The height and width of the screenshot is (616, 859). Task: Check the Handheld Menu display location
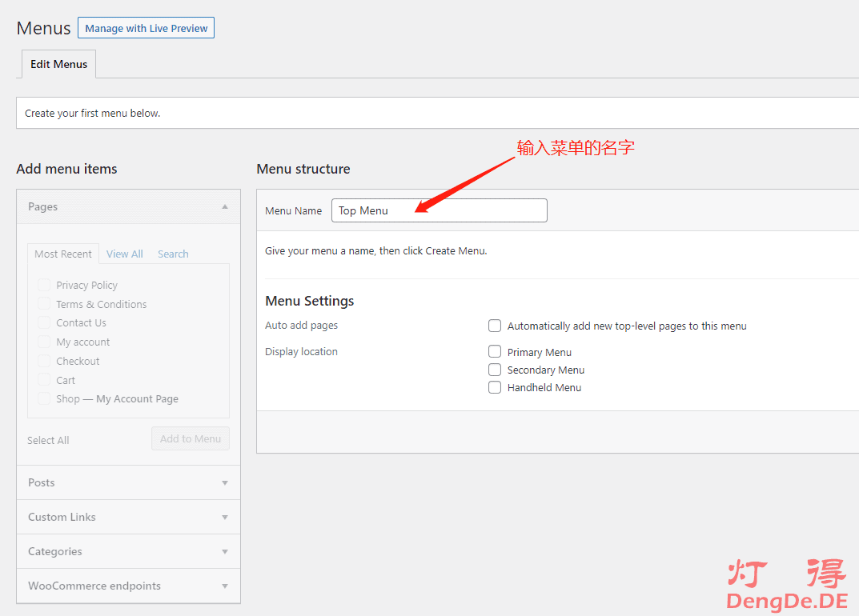[x=495, y=387]
